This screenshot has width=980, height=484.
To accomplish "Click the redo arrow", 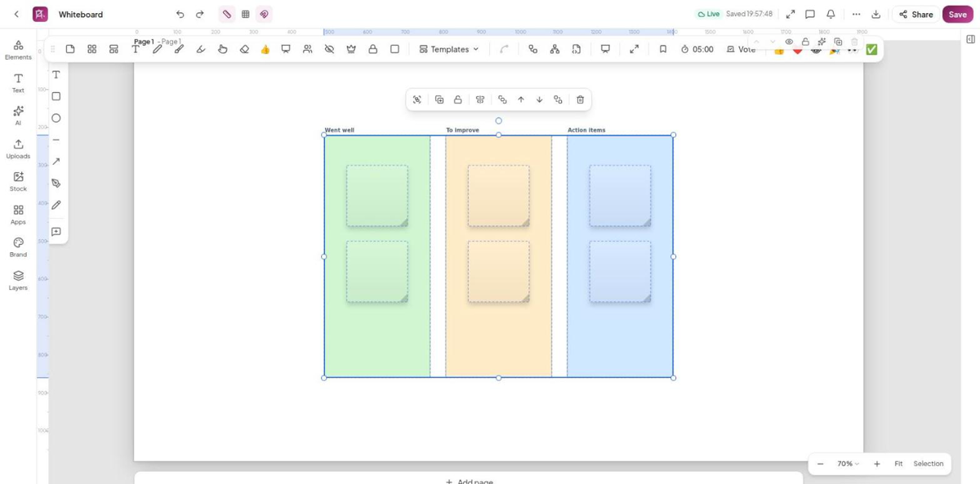I will 200,14.
